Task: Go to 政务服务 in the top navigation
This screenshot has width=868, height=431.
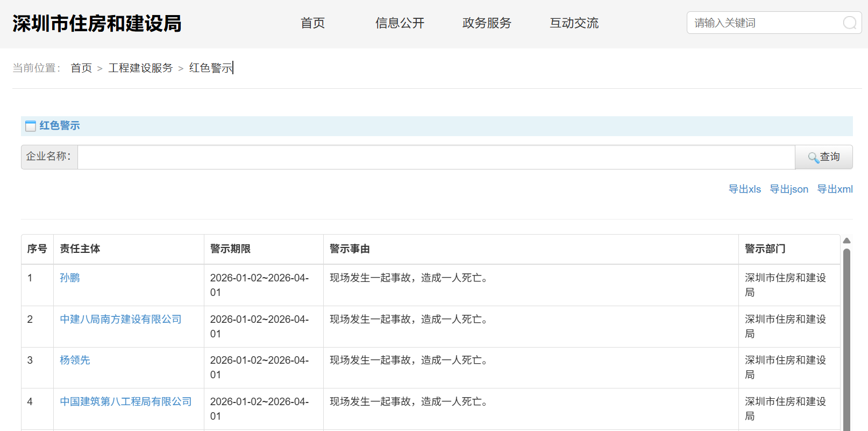Action: tap(487, 23)
